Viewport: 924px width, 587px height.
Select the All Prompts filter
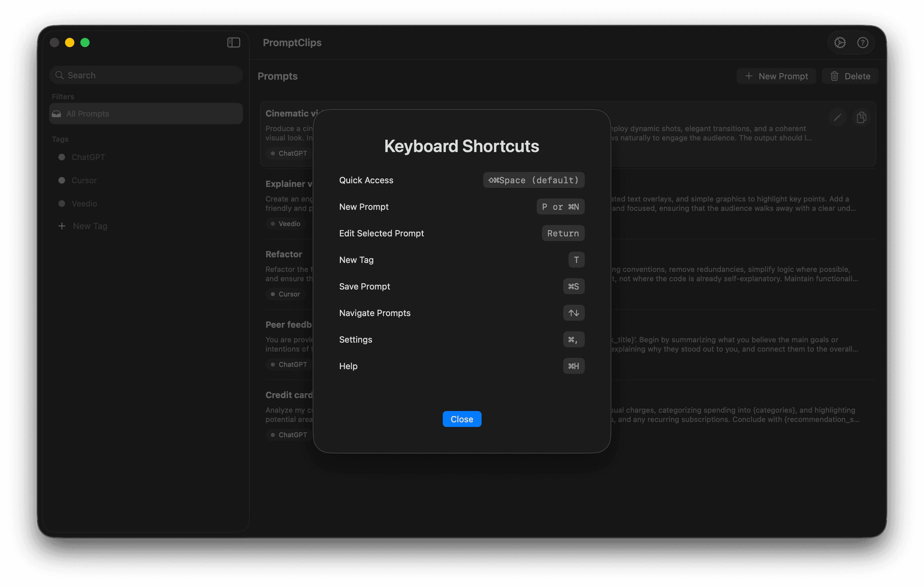click(146, 114)
